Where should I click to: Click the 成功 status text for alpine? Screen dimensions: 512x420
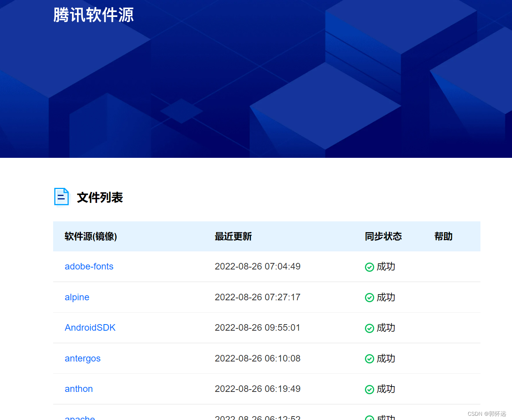point(386,297)
